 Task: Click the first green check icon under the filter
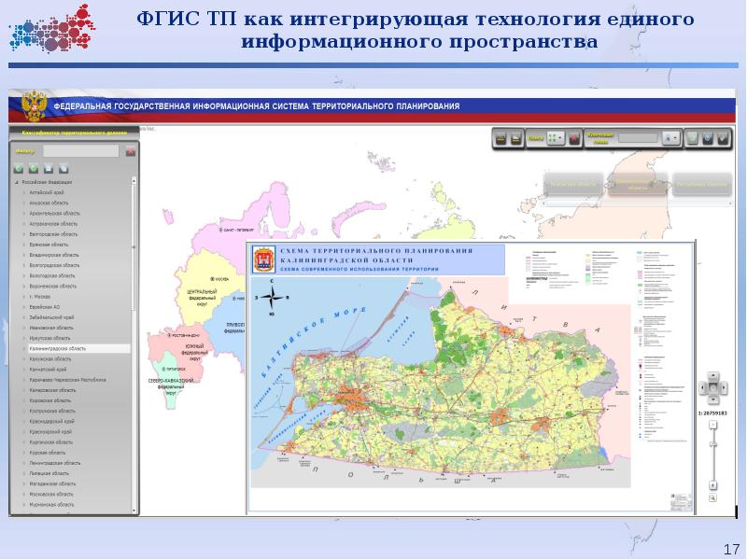point(19,168)
